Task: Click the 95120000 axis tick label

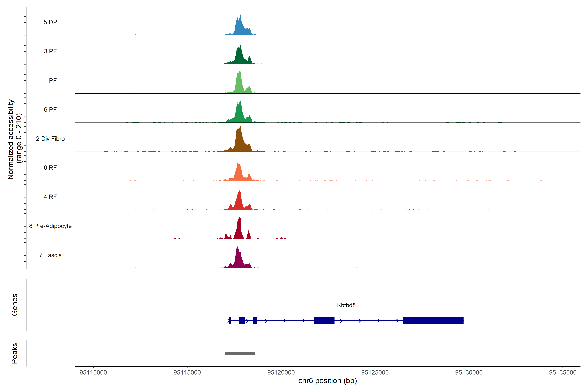Action: point(281,373)
